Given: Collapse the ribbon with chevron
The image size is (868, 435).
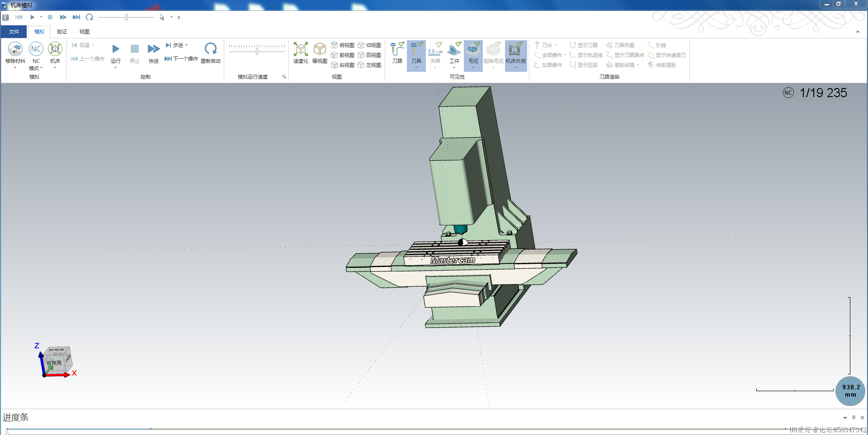Looking at the screenshot, I should [x=858, y=32].
